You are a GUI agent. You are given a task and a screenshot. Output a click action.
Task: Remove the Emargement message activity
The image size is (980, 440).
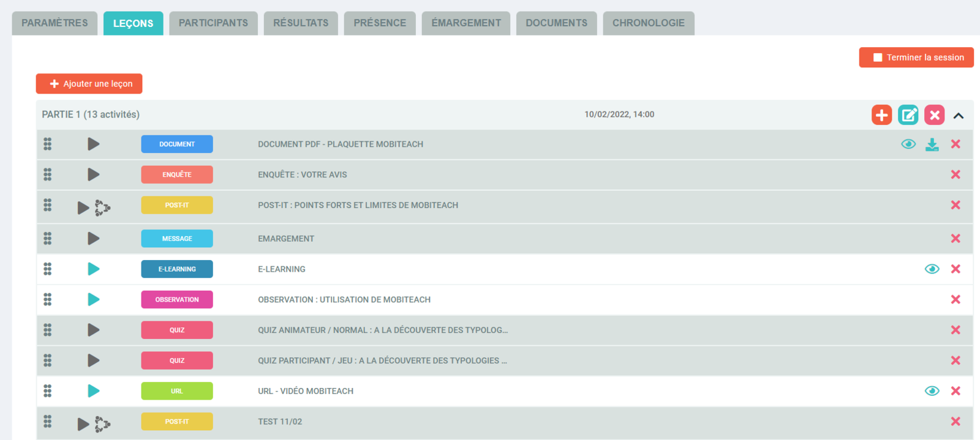click(x=956, y=238)
